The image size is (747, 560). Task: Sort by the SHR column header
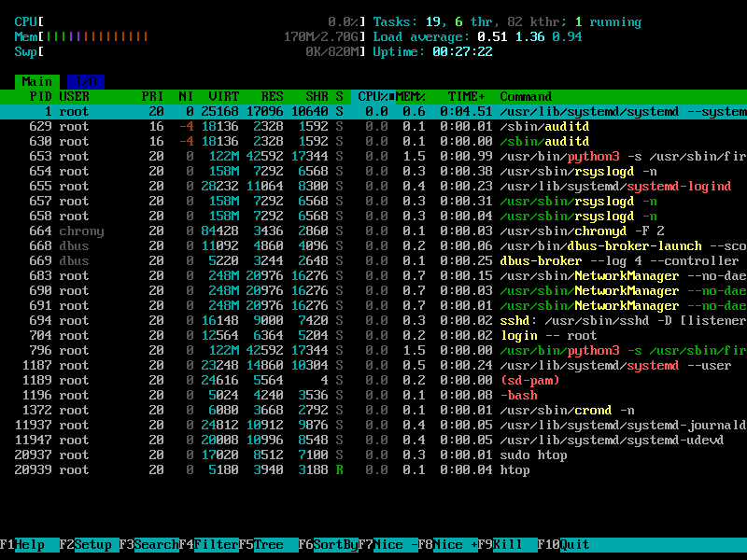[317, 97]
